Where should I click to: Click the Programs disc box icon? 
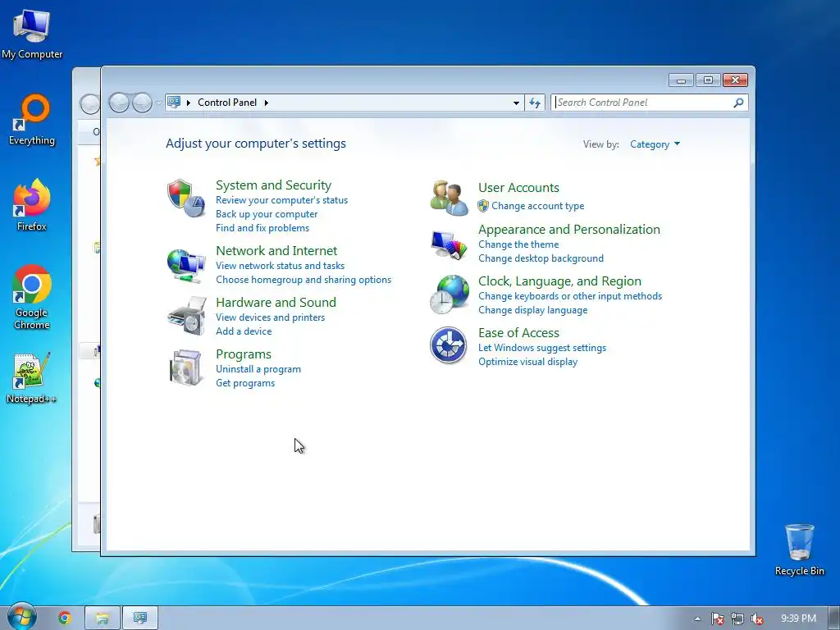coord(186,367)
